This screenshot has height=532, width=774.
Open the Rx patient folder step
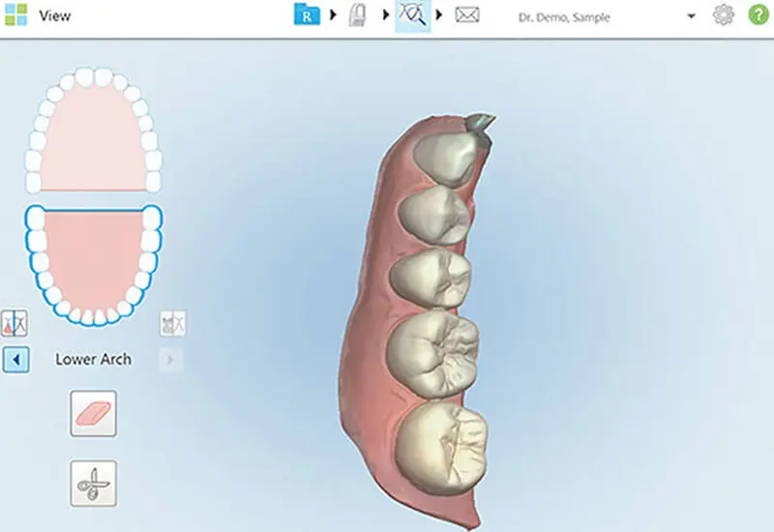tap(307, 15)
